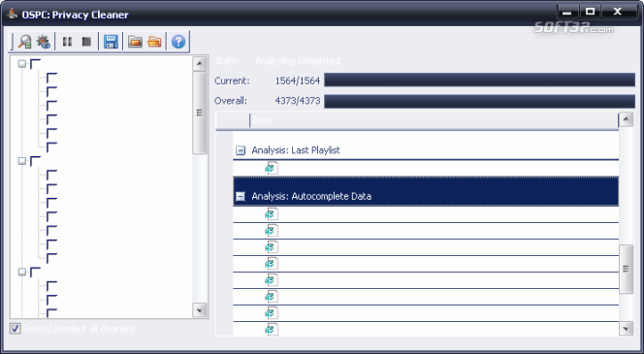Screen dimensions: 644x354
Task: Toggle checkbox of the first top-level cleaner group
Action: (35, 64)
